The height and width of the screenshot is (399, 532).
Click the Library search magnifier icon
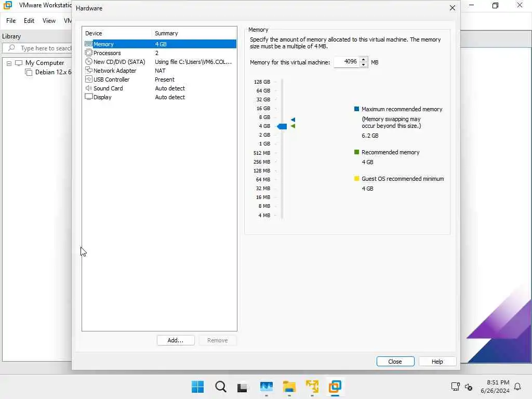11,48
